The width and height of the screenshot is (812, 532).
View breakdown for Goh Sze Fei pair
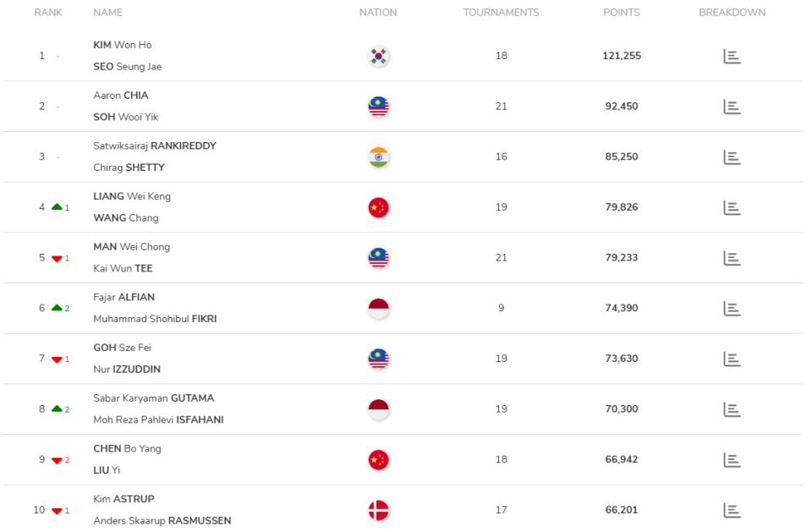pos(732,359)
